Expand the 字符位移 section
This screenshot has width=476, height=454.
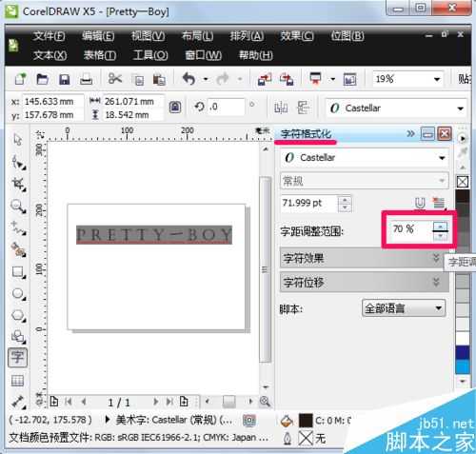pos(365,282)
